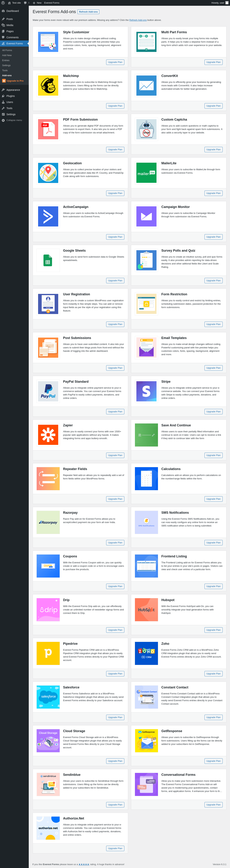The height and width of the screenshot is (868, 230).
Task: Open the GetResponse addon thumbnail
Action: click(x=146, y=741)
